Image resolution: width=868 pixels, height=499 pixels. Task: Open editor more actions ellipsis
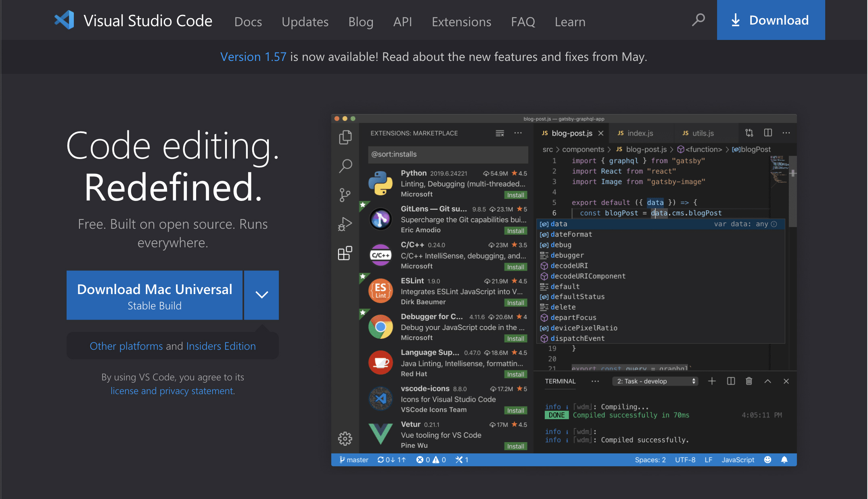786,133
